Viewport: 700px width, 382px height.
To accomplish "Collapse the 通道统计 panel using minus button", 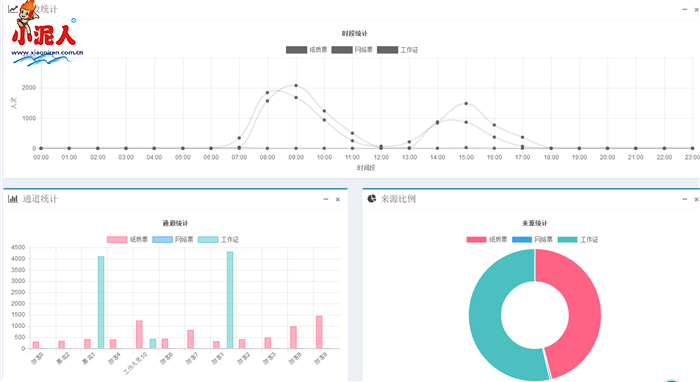I will coord(326,199).
